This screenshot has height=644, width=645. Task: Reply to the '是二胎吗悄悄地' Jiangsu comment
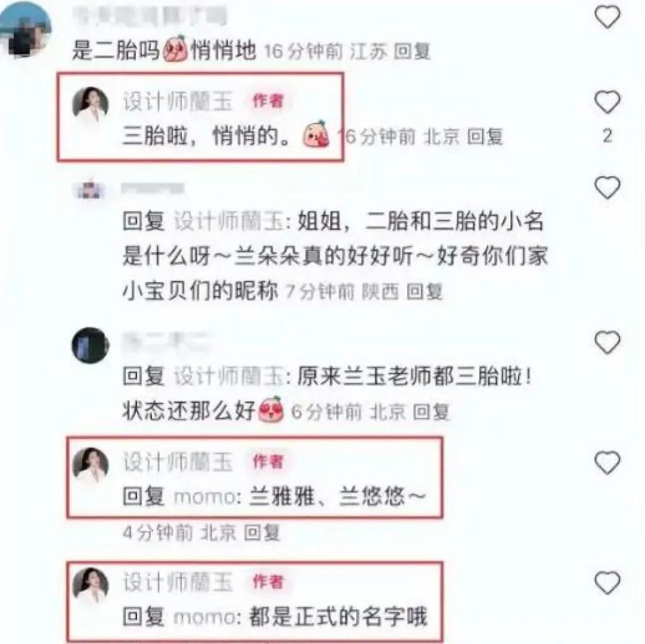coord(412,52)
